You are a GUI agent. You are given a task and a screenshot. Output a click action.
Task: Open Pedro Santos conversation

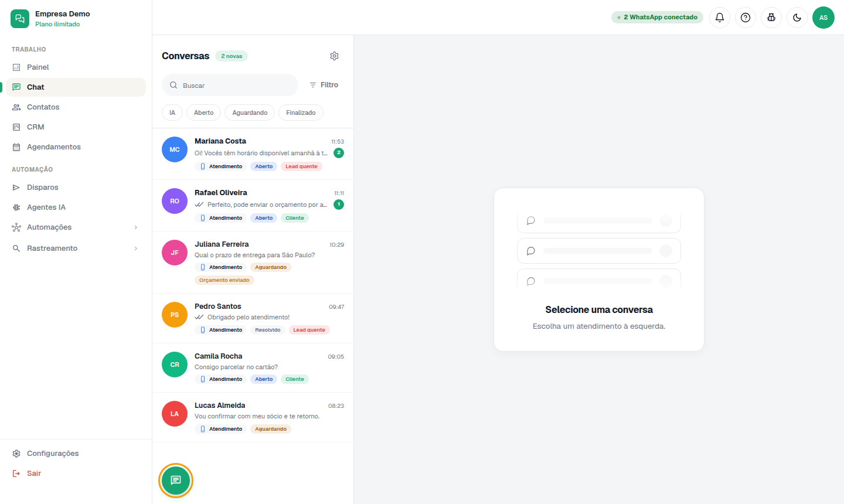[253, 318]
